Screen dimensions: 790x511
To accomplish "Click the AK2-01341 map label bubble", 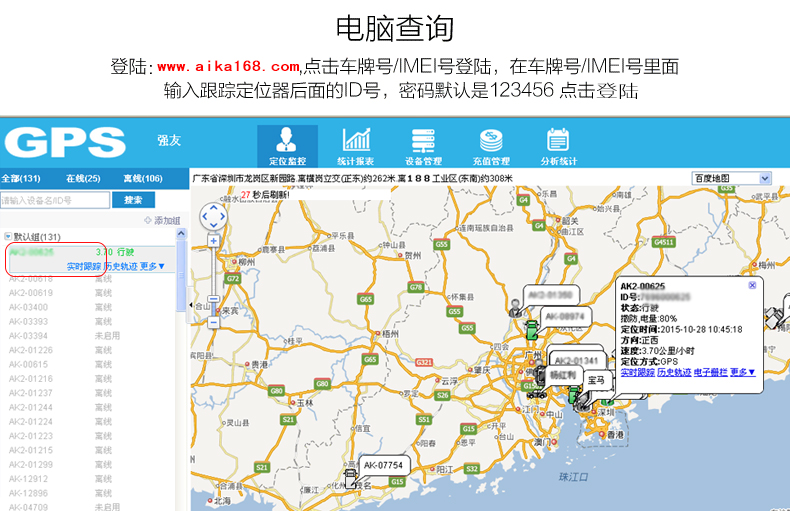I will coord(576,360).
